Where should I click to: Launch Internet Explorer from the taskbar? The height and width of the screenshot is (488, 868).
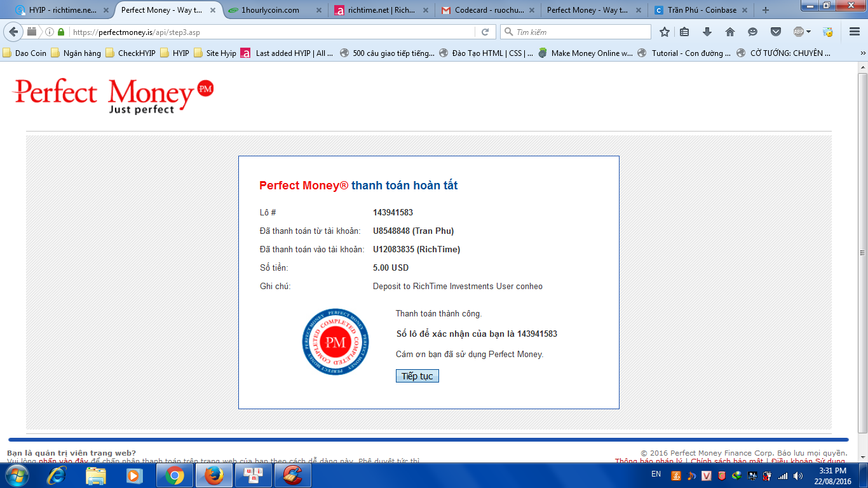point(57,475)
